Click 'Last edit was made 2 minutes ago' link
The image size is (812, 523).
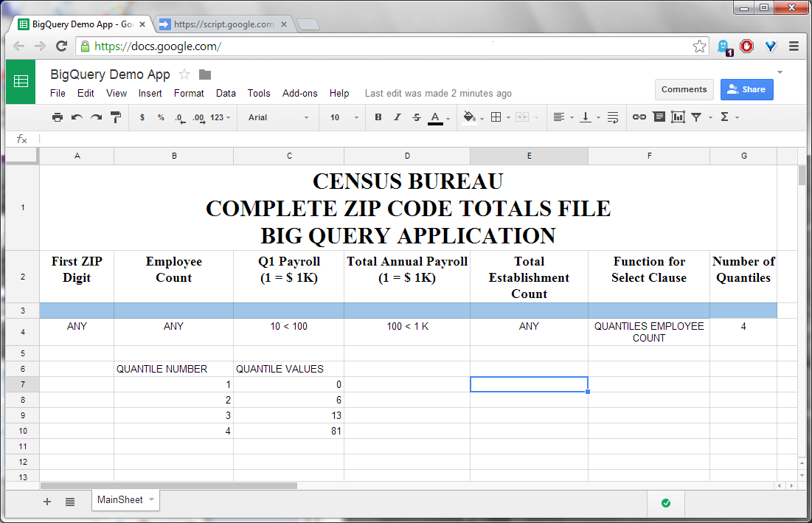(438, 93)
